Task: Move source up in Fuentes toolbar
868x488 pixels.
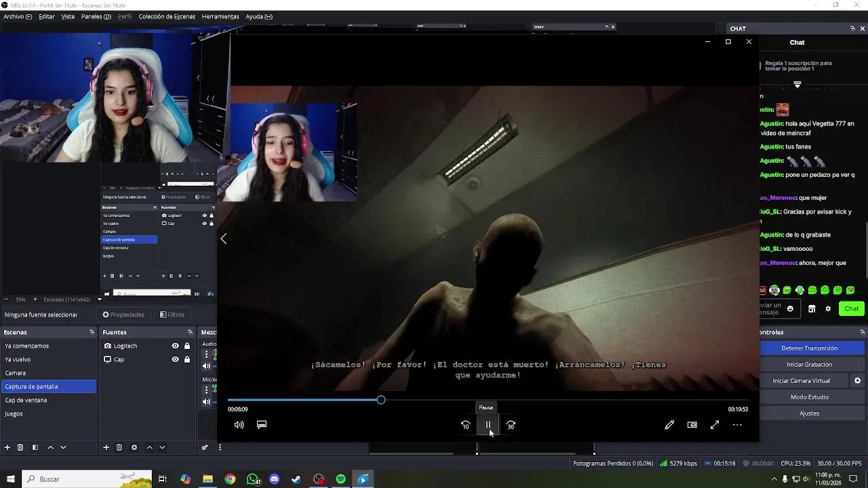Action: pos(149,447)
